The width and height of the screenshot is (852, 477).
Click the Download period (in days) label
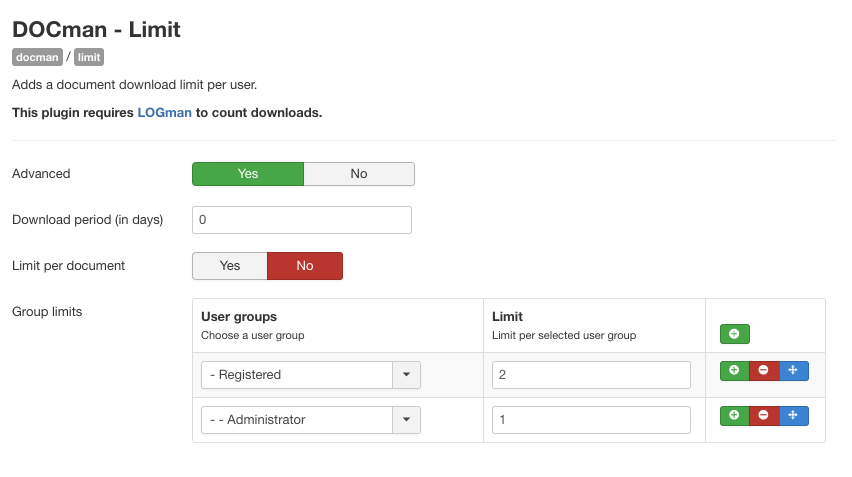coord(87,220)
